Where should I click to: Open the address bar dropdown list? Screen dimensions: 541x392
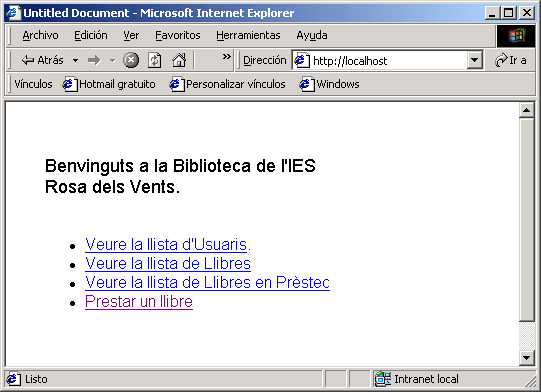(x=475, y=60)
